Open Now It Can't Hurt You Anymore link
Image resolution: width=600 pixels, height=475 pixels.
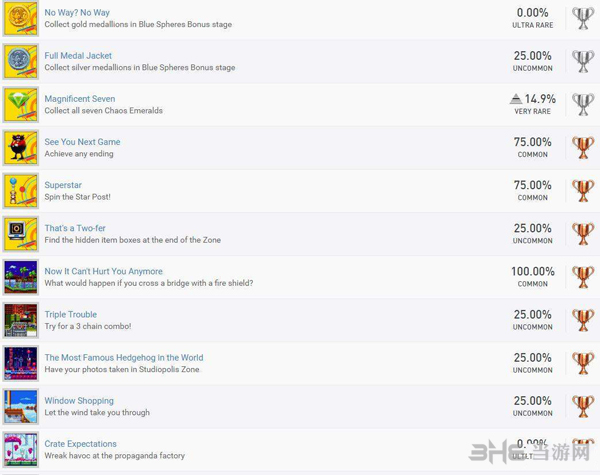[103, 271]
